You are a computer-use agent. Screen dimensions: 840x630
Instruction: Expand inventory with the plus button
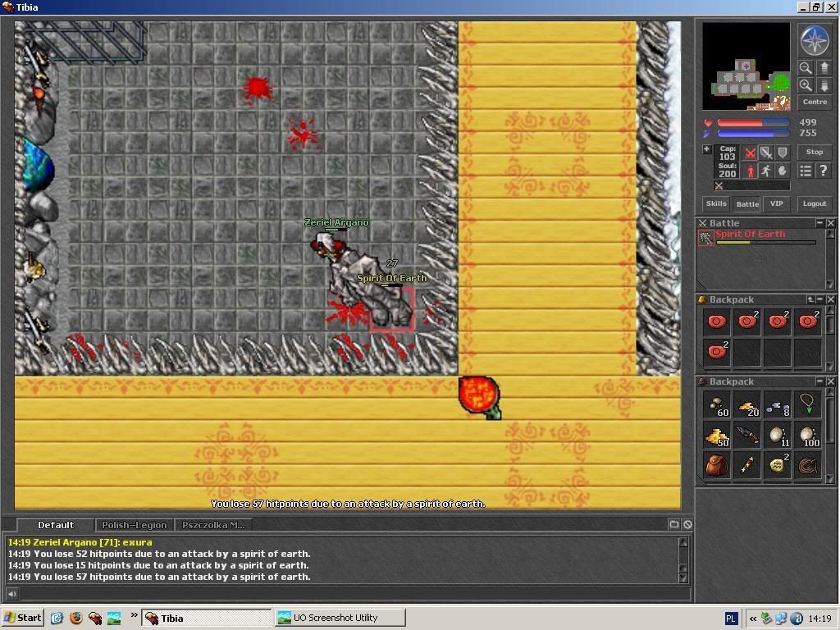coord(706,149)
